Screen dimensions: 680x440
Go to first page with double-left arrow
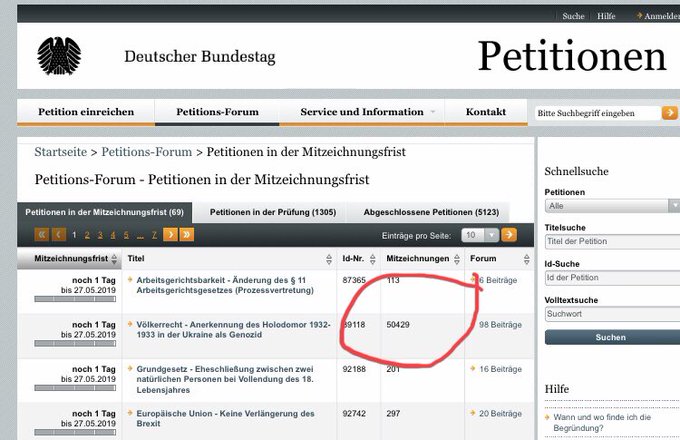pos(42,235)
